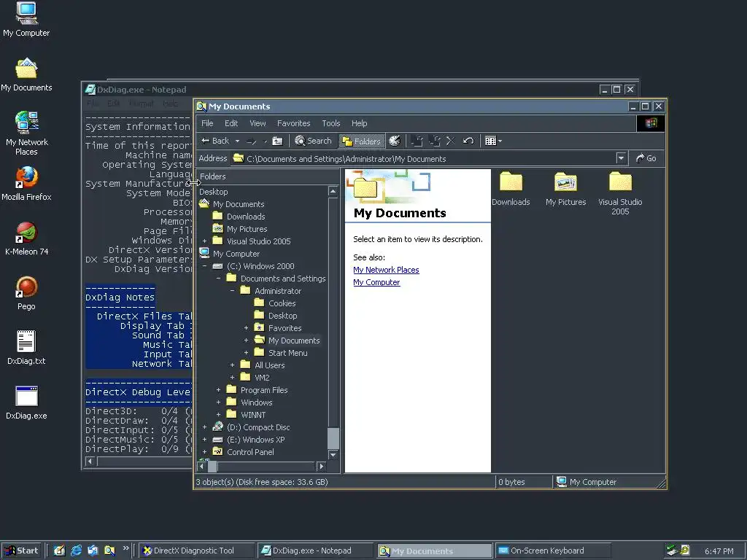Click the Forward arrow toolbar button
The width and height of the screenshot is (747, 560).
pos(252,141)
